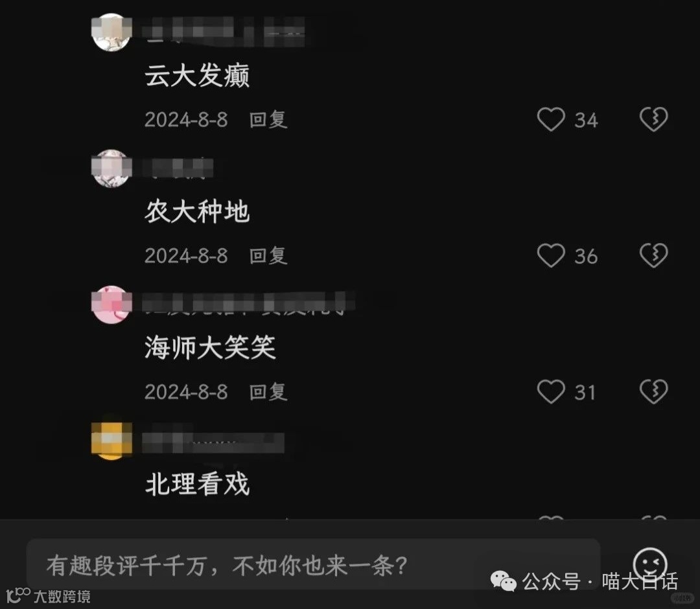Reply to the 海师大笑笑 comment

(x=268, y=392)
